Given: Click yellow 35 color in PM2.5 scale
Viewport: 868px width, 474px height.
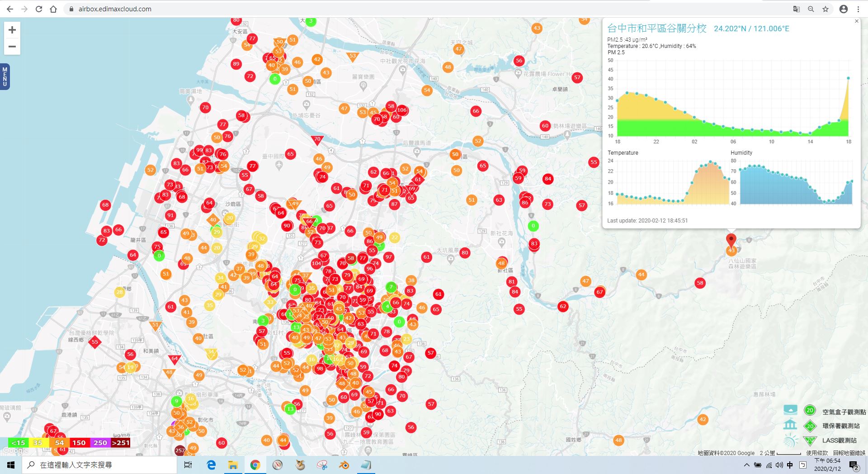Looking at the screenshot, I should click(x=38, y=443).
